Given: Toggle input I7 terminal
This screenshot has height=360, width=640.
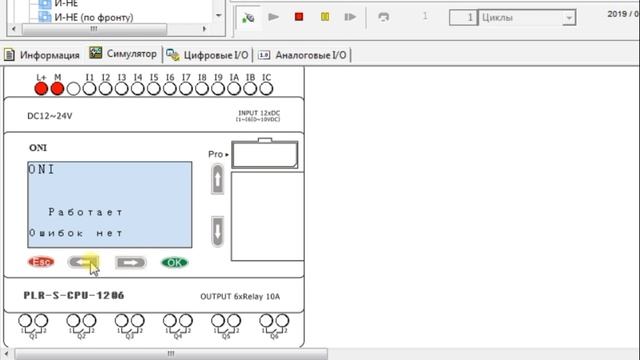Looking at the screenshot, I should [x=186, y=89].
